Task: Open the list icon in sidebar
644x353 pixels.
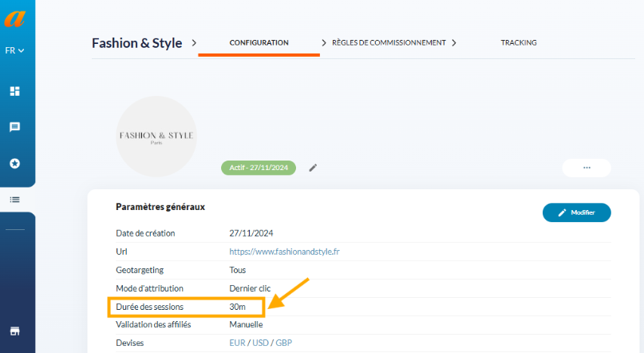Action: [x=15, y=200]
